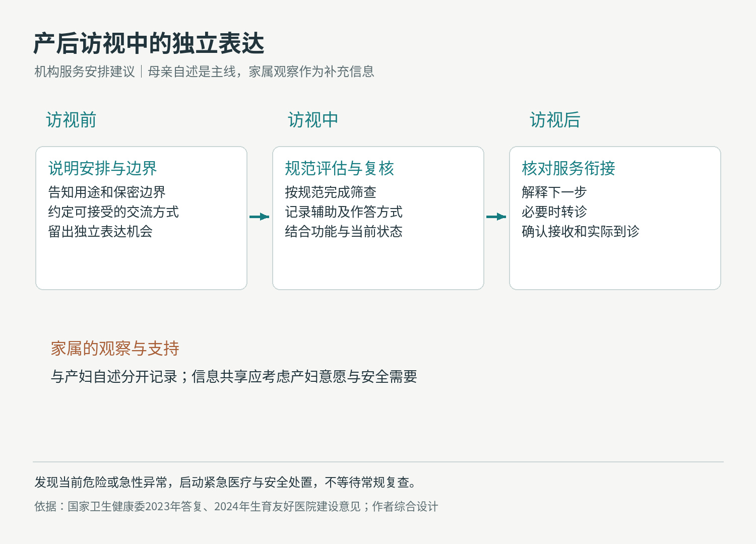Select the item 解释下一步

(x=554, y=192)
